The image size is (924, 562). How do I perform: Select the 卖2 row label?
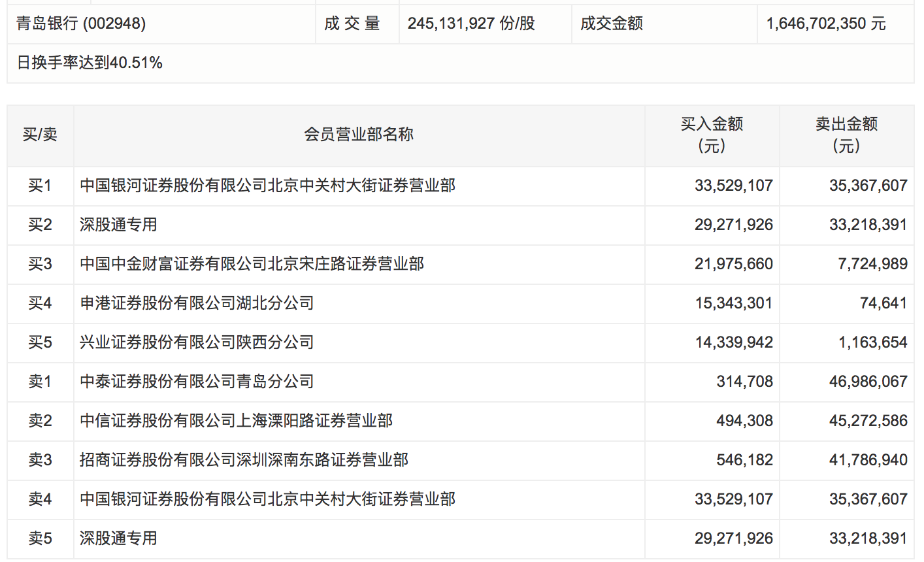pos(41,421)
